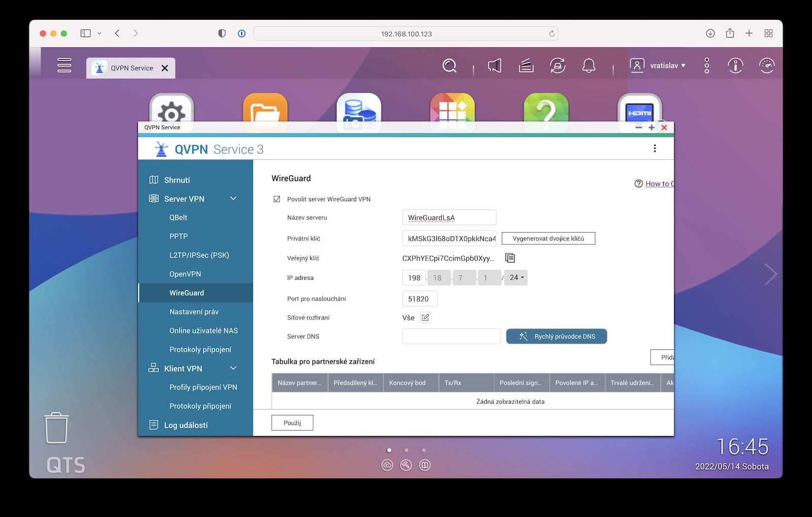Click the rightmost utility icon at desktop bottom
The height and width of the screenshot is (517, 812).
[425, 465]
